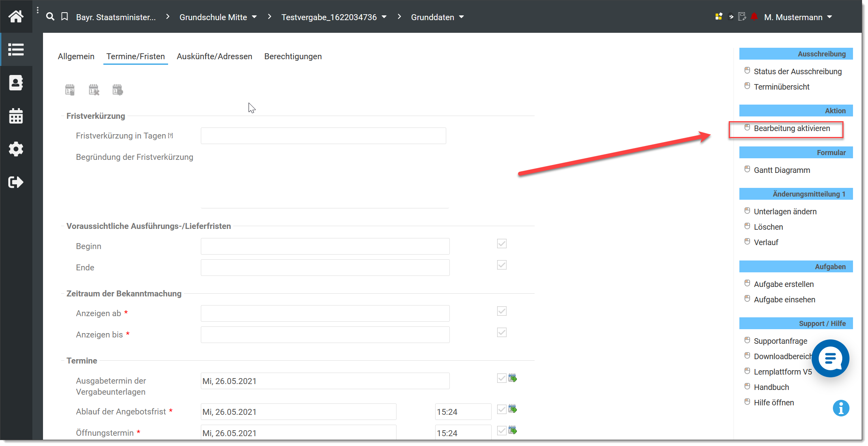Click the Ablauf der Angebotsfrist time field 15:24
This screenshot has height=446, width=868.
[463, 412]
